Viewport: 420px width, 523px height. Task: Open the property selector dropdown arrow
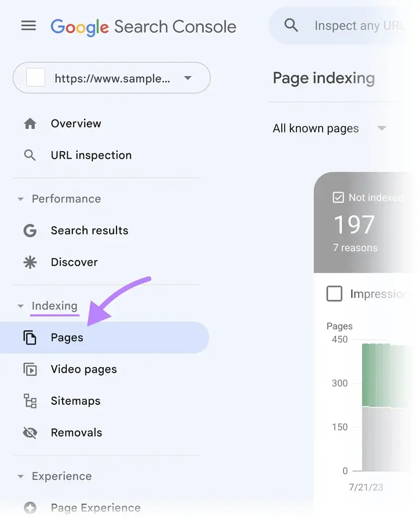pos(188,78)
